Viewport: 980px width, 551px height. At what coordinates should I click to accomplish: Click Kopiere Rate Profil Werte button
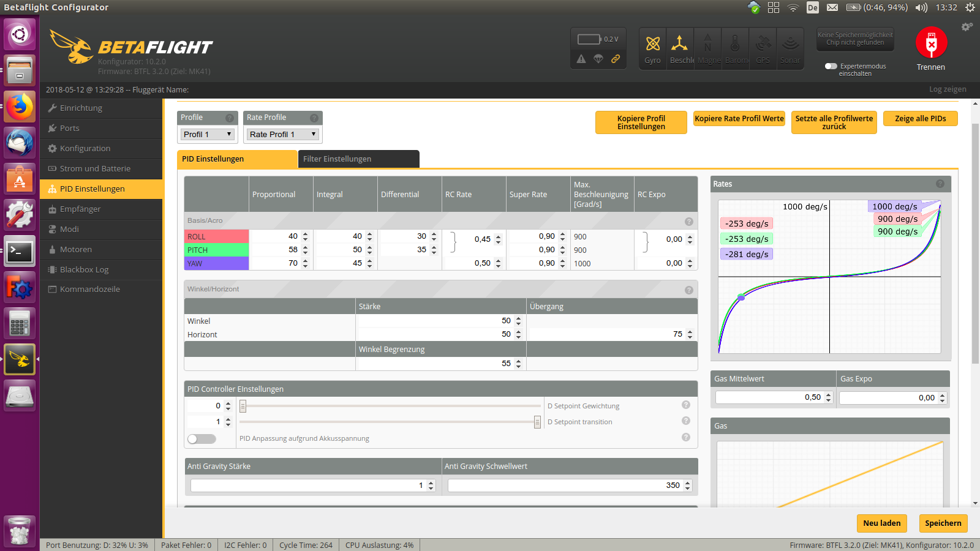click(739, 119)
